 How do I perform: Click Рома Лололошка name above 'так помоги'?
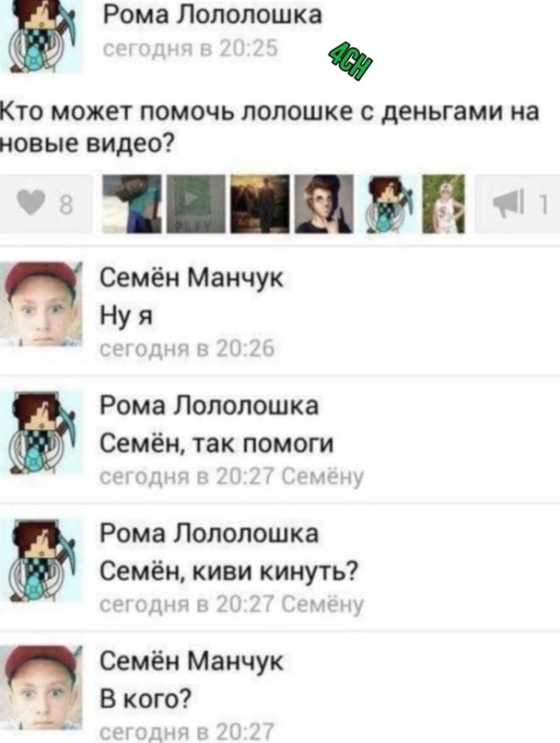click(x=209, y=406)
